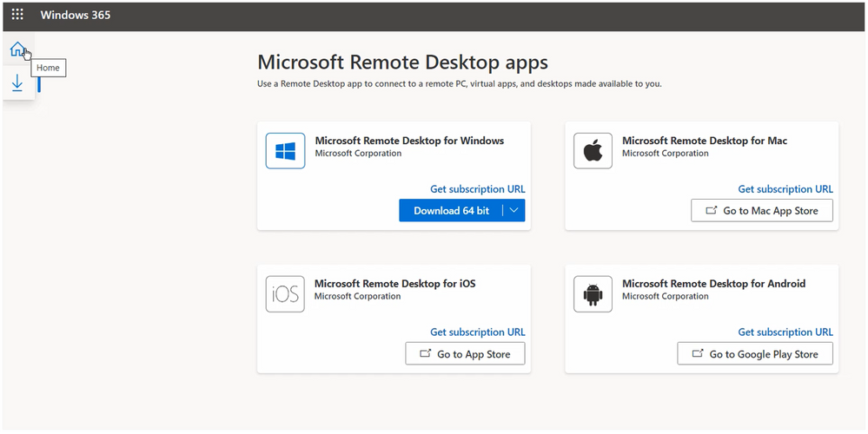Click the Windows 365 header title
This screenshot has width=868, height=434.
pyautogui.click(x=76, y=15)
